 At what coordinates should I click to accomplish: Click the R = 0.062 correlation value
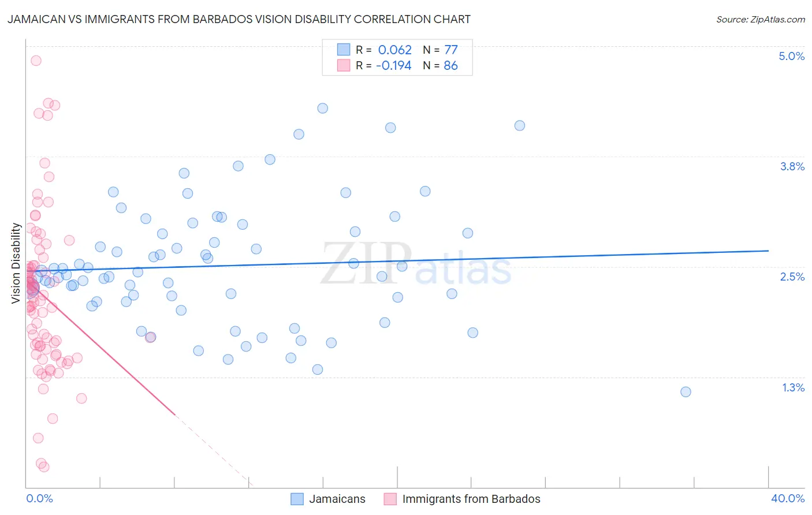pyautogui.click(x=383, y=50)
